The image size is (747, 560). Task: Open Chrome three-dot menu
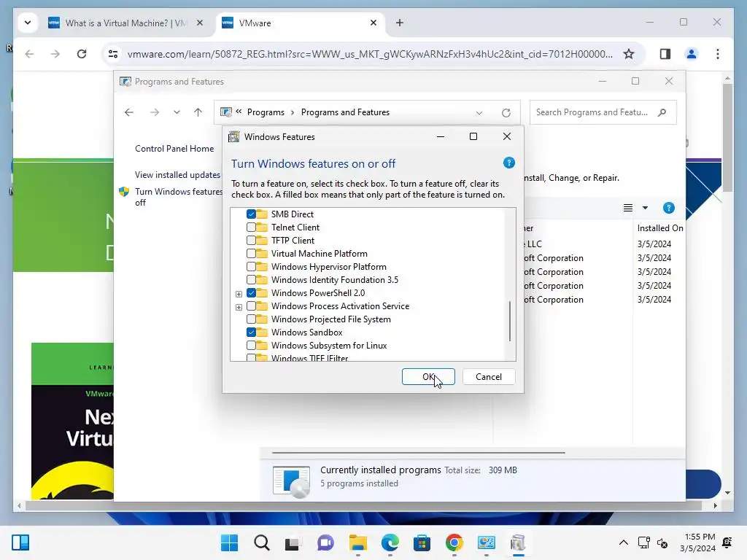718,54
